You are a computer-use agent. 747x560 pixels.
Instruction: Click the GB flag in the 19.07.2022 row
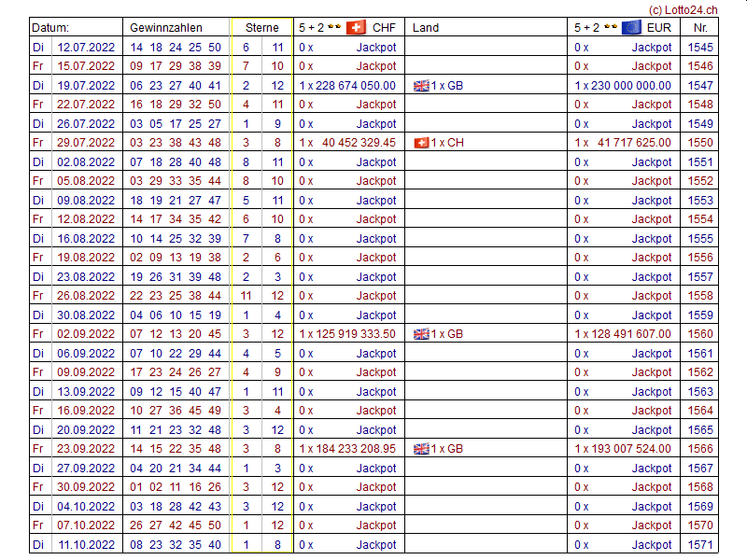421,86
